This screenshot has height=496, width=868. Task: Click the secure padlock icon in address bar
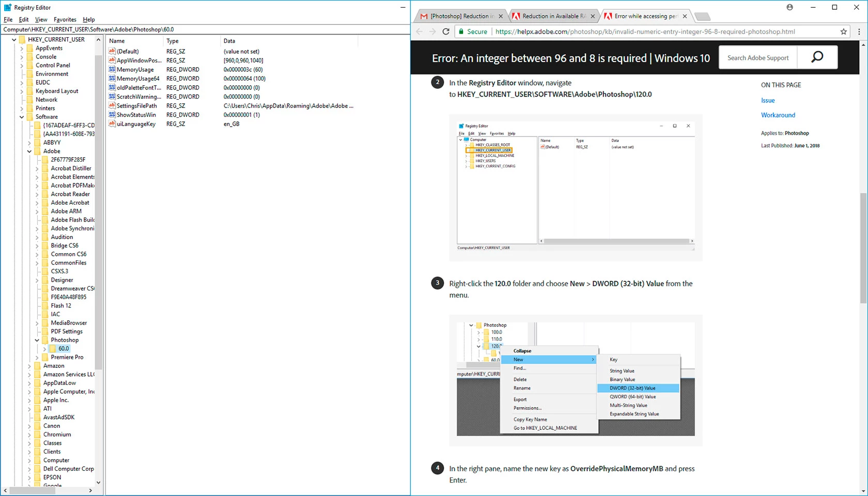[461, 32]
